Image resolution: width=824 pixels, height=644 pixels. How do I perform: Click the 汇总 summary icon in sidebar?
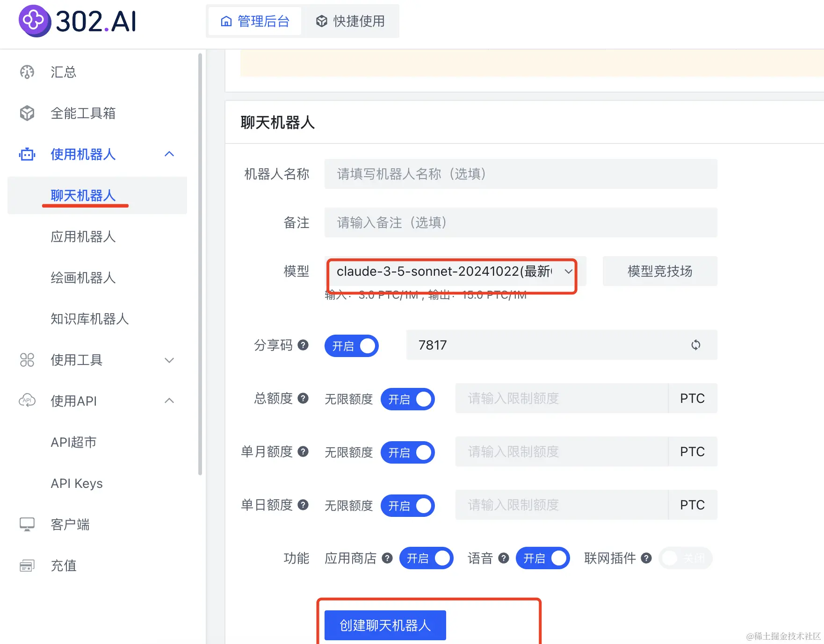point(27,72)
